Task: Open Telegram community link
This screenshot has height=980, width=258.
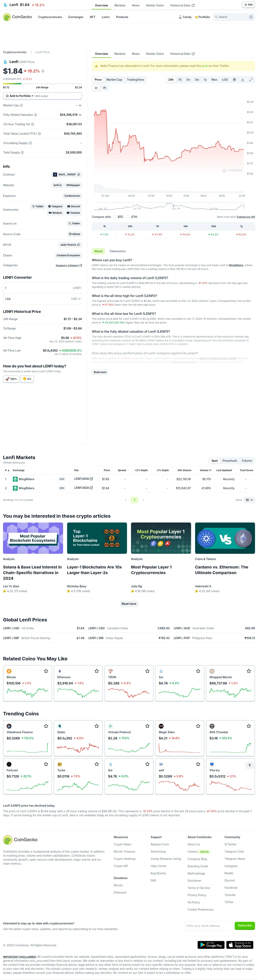Action: click(55, 207)
